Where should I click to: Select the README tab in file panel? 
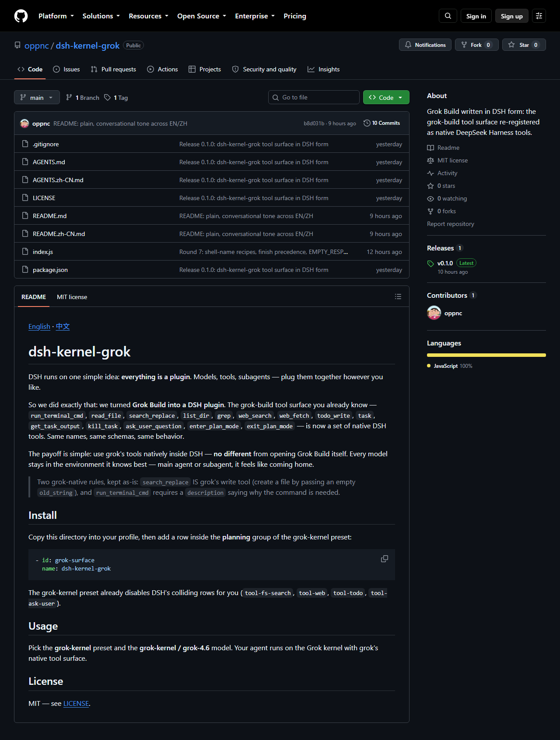pyautogui.click(x=34, y=297)
